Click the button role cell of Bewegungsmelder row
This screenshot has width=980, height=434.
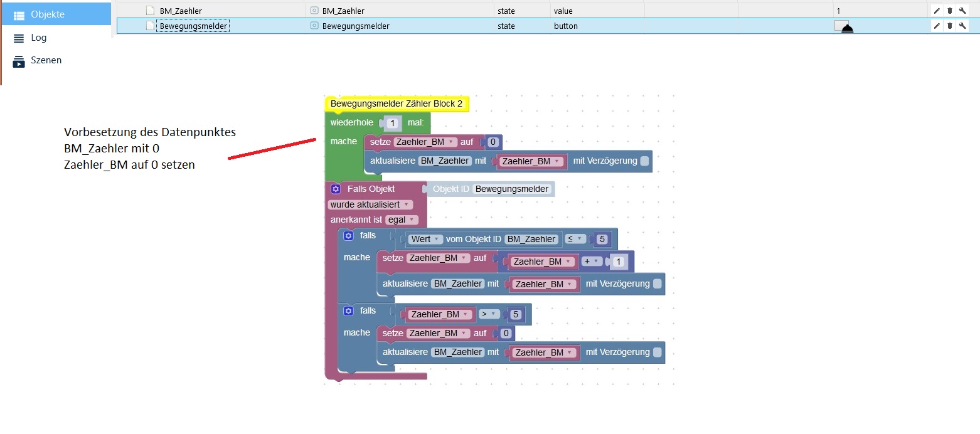tap(597, 26)
